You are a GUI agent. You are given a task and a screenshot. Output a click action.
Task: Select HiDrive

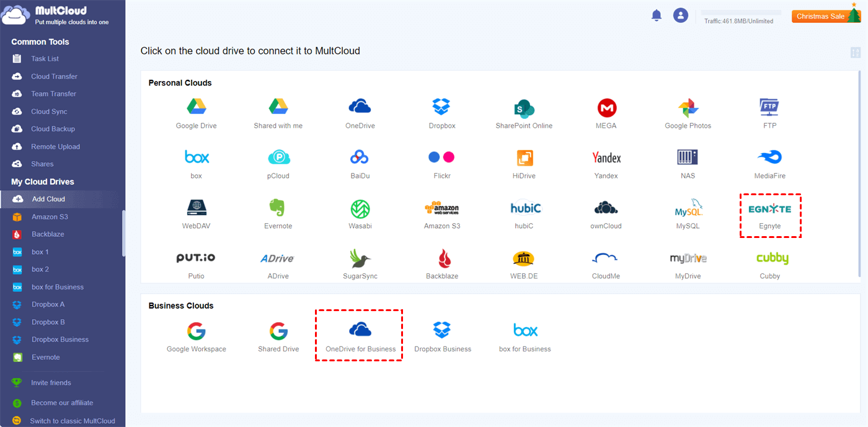click(x=524, y=164)
